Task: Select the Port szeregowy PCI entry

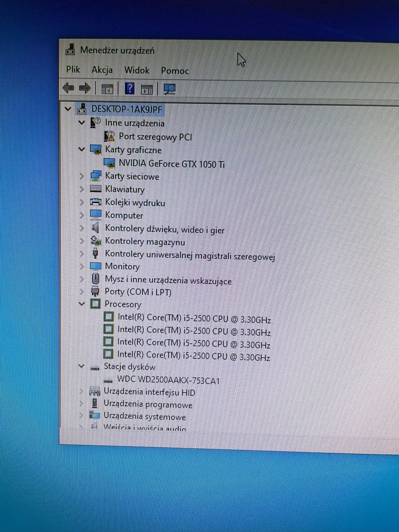Action: (x=155, y=137)
